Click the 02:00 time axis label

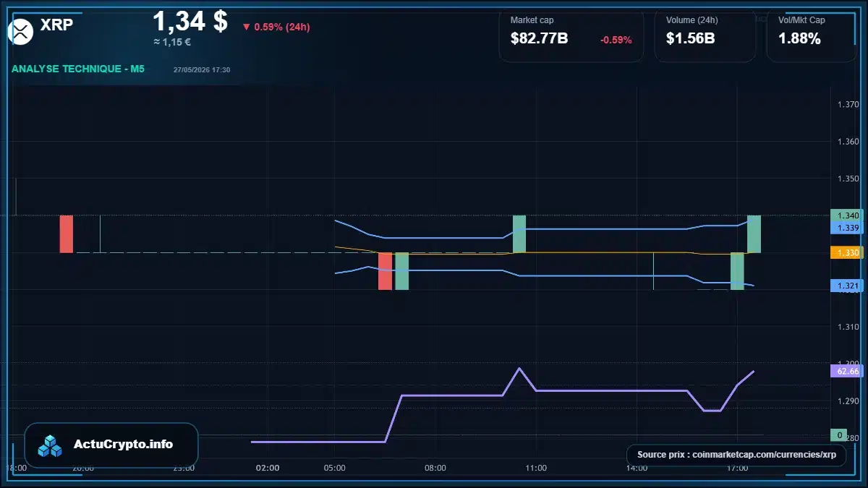[268, 468]
